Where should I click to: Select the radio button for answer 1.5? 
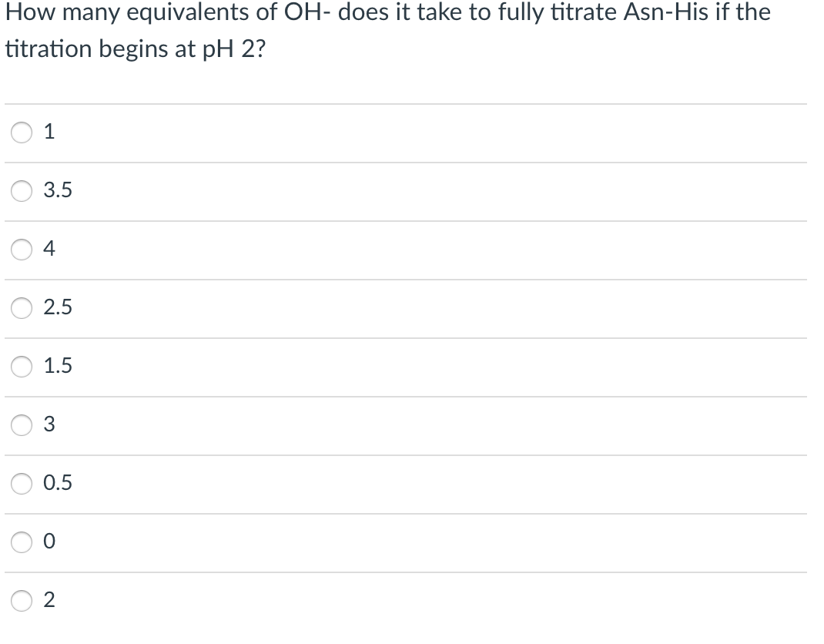click(x=21, y=367)
